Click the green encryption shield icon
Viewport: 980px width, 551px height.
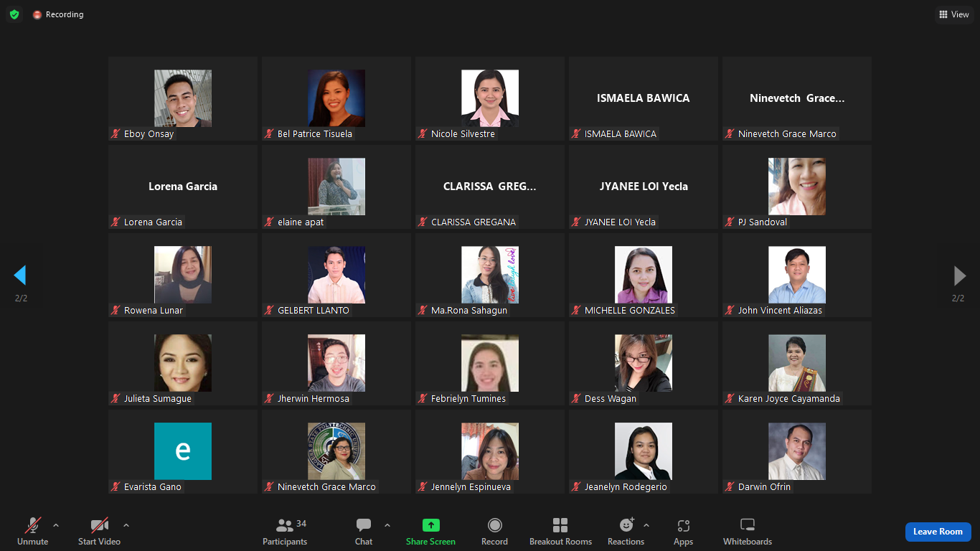click(14, 14)
